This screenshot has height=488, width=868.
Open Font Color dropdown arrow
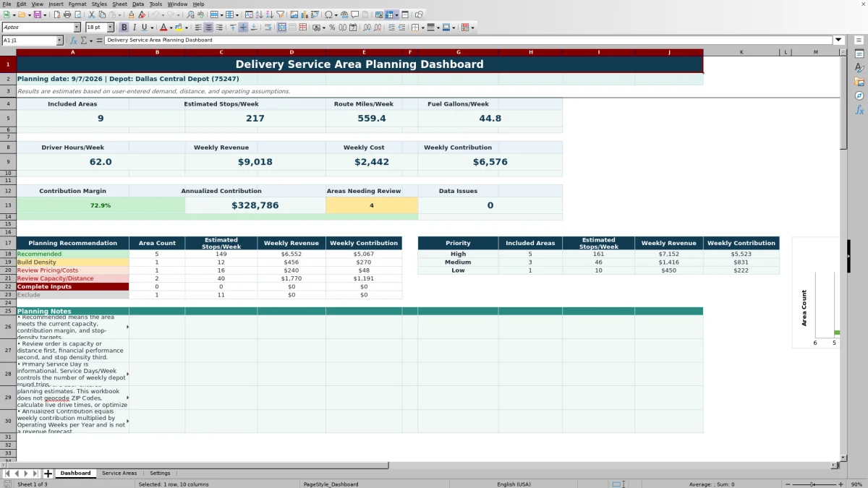[172, 27]
